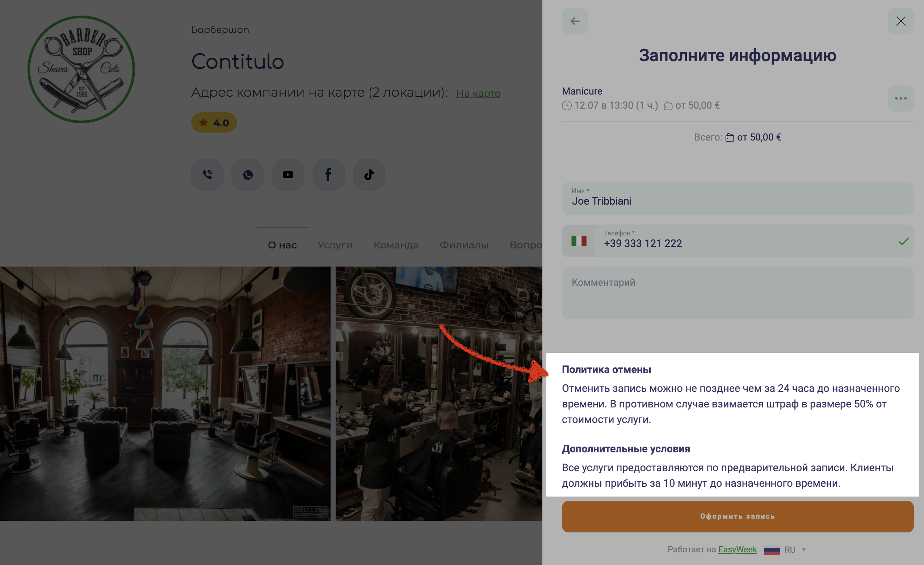Image resolution: width=924 pixels, height=565 pixels.
Task: Click the Russian flag language icon
Action: tap(772, 550)
